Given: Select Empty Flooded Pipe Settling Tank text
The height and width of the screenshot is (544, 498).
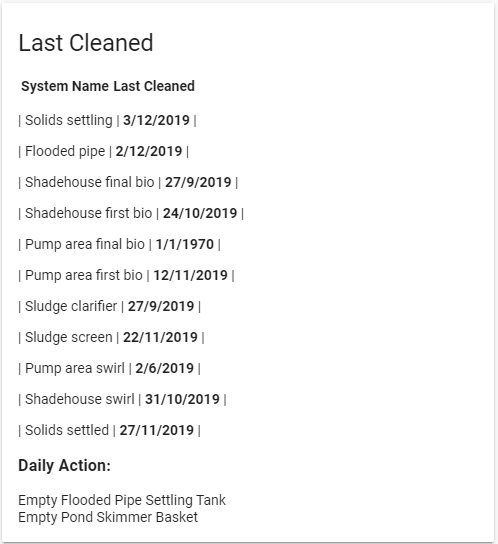Looking at the screenshot, I should point(122,500).
